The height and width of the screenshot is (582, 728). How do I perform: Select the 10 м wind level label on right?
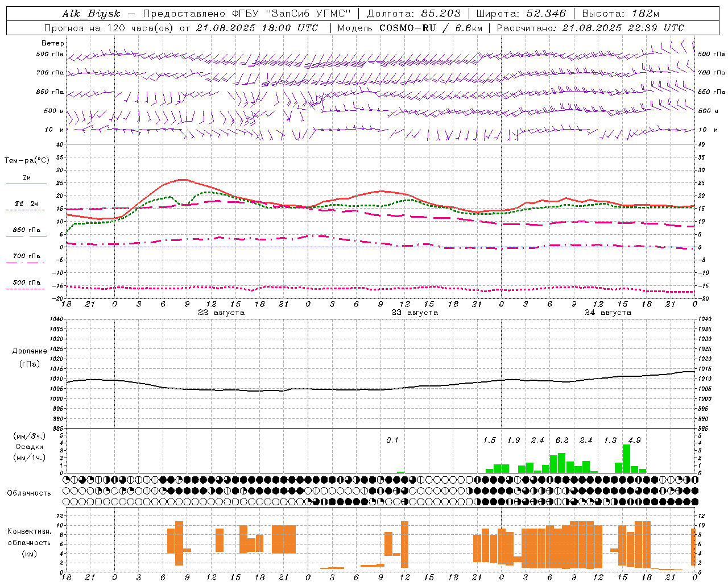708,130
